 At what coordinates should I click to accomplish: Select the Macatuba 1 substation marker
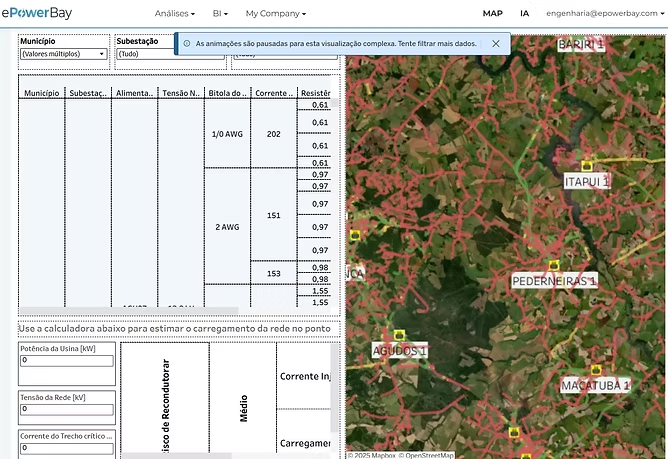(597, 369)
